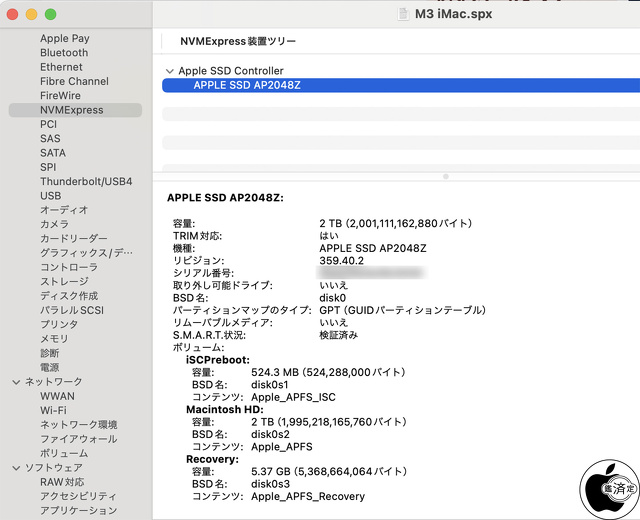The image size is (640, 520).
Task: Select カードリーダー in the sidebar
Action: tap(74, 238)
